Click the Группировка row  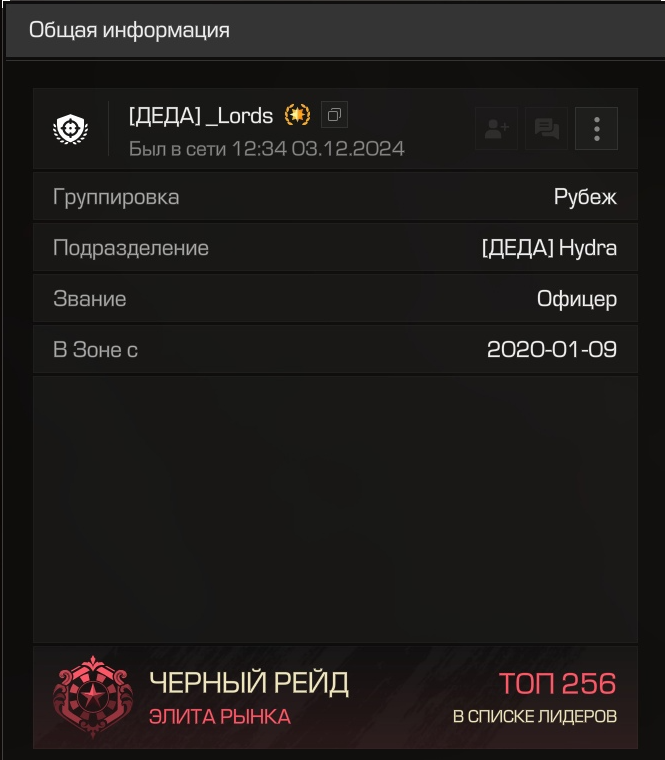(335, 196)
